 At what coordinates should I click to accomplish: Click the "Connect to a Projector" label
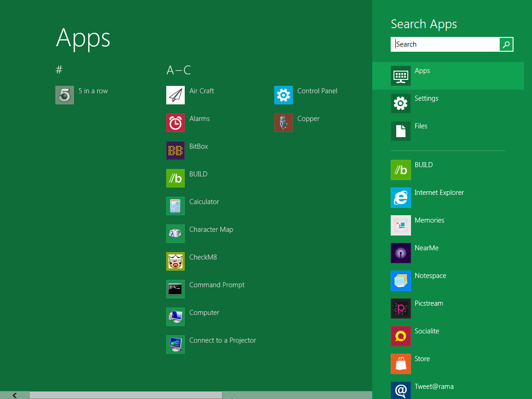click(x=223, y=340)
